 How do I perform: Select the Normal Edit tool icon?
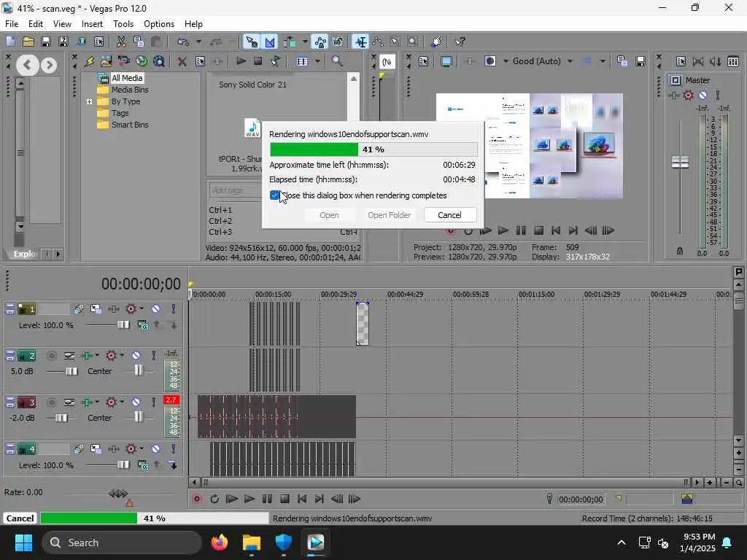click(360, 42)
